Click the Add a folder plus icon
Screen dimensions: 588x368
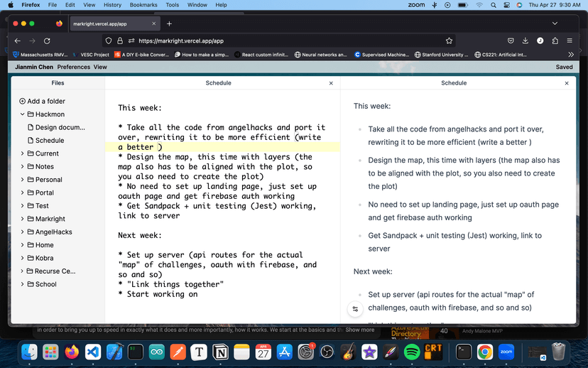pos(23,101)
